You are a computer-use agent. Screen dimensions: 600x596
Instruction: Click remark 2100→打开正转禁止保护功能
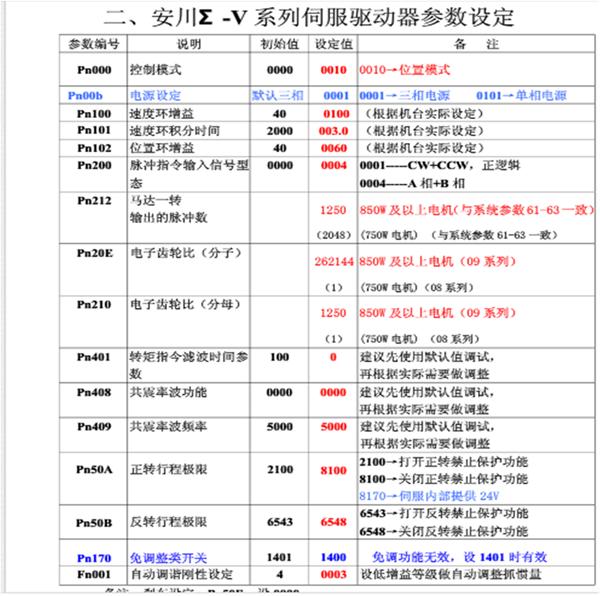coord(443,462)
